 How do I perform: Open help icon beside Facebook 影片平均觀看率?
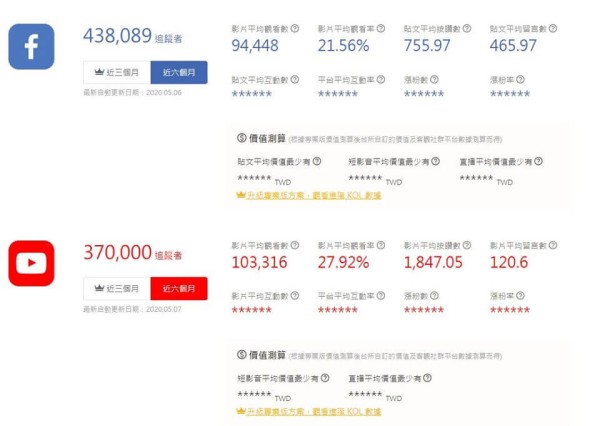coord(381,28)
